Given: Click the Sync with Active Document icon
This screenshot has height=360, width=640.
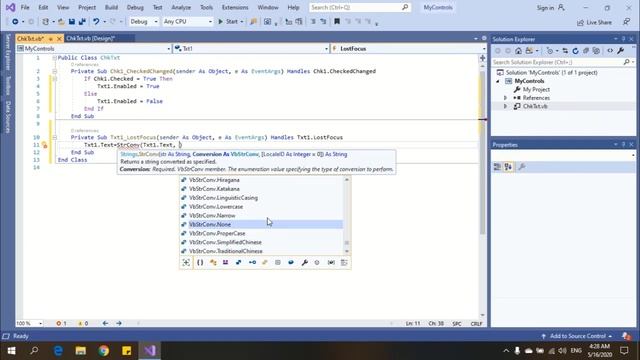Looking at the screenshot, I should point(565,51).
